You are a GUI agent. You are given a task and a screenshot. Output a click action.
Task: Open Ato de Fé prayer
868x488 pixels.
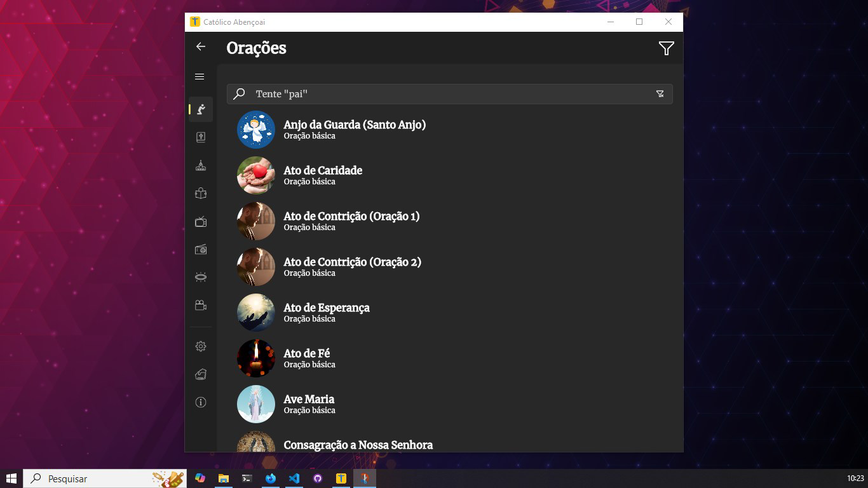click(x=450, y=358)
